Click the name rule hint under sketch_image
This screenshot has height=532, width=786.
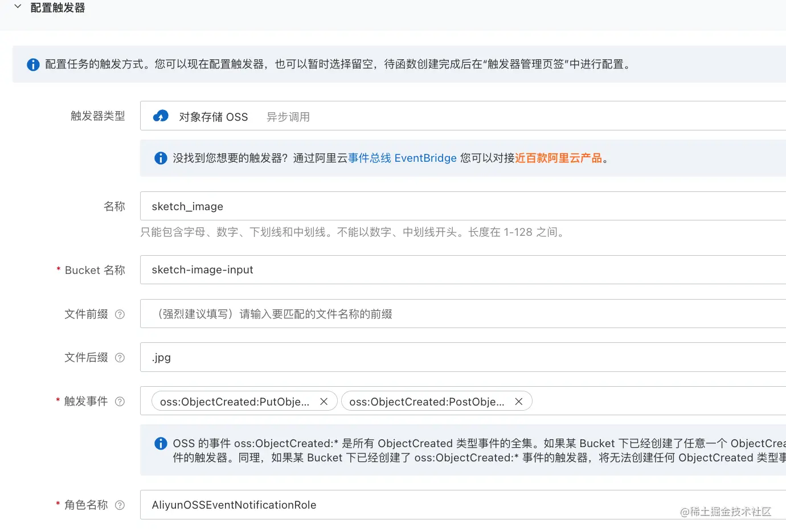click(353, 232)
